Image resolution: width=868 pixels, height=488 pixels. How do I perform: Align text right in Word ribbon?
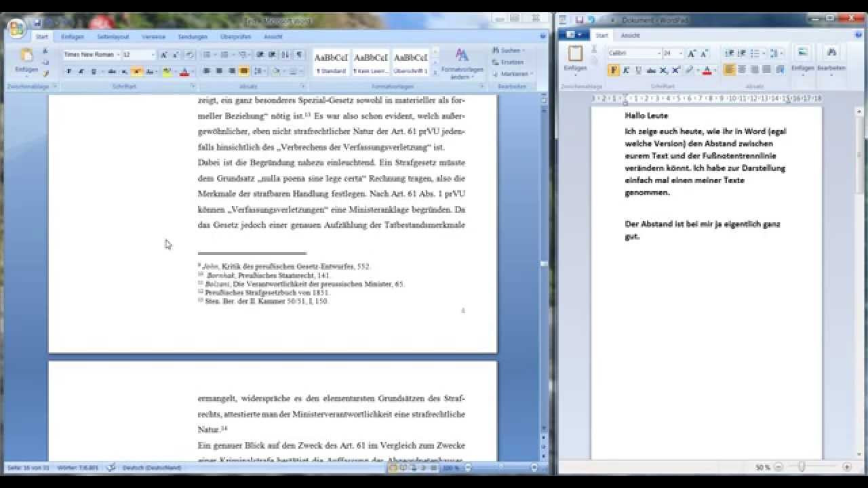coord(232,71)
